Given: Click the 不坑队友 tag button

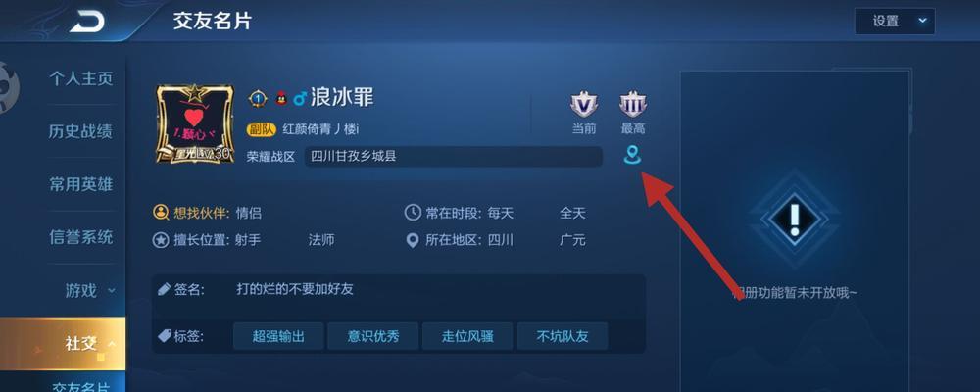Looking at the screenshot, I should click(x=563, y=336).
